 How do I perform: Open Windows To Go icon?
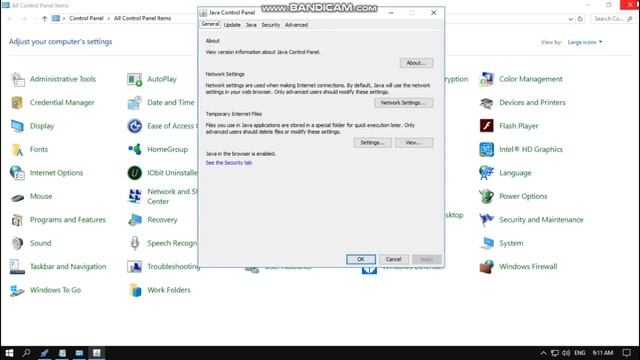point(18,290)
